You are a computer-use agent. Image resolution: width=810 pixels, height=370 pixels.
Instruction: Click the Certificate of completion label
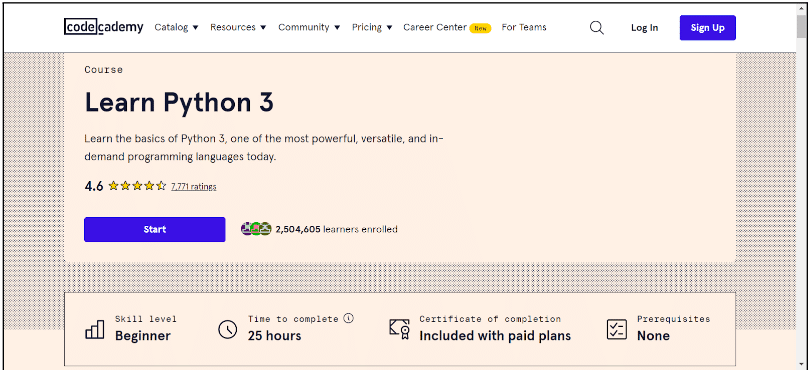pos(490,319)
